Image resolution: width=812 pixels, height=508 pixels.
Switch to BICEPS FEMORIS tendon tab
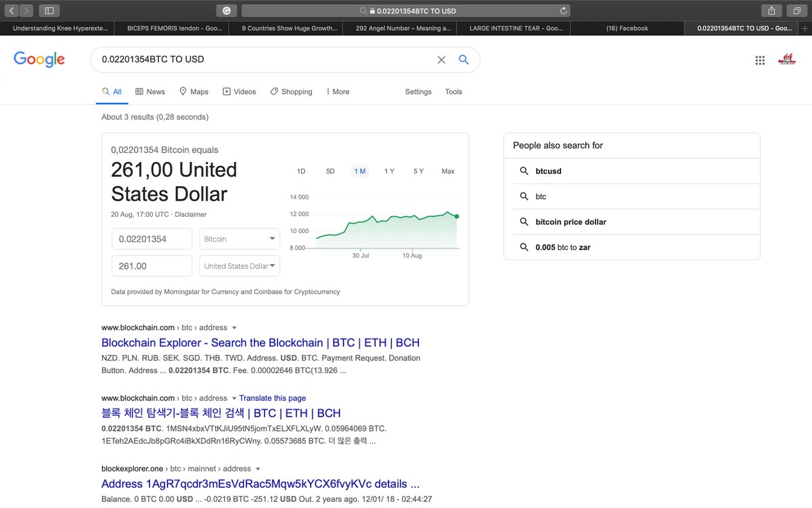click(172, 28)
